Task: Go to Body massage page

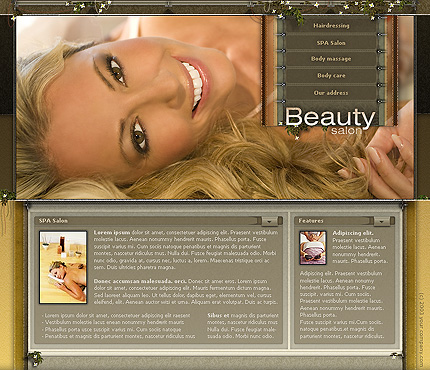Action: click(x=331, y=59)
